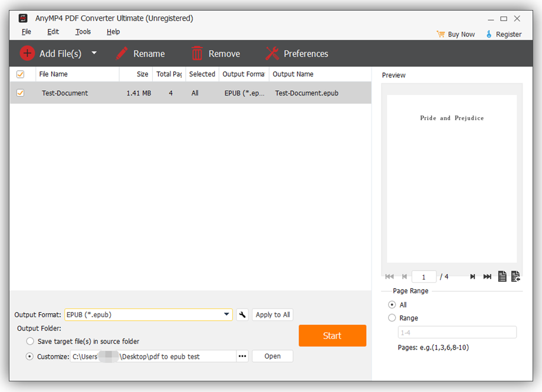Open the Help menu

click(x=113, y=32)
